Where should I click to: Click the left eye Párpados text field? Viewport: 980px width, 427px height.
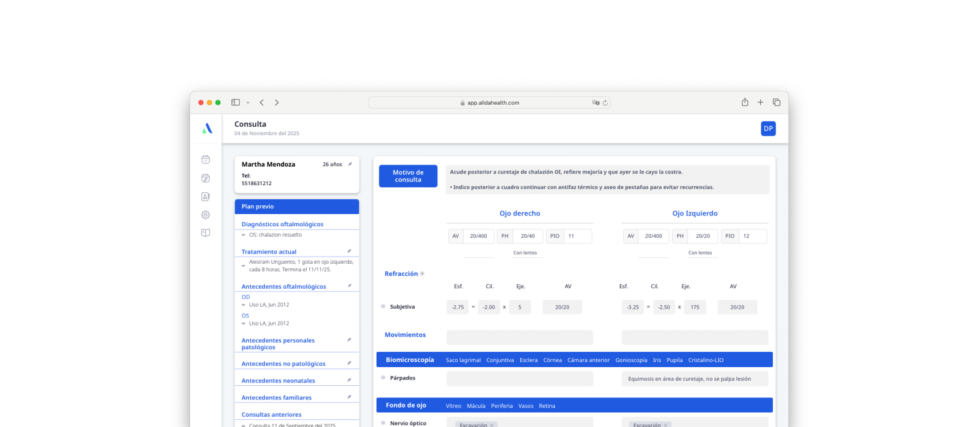click(694, 379)
